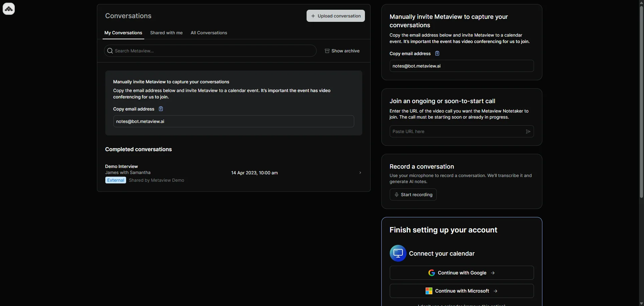Click the scrollbar down arrow

coord(642,304)
